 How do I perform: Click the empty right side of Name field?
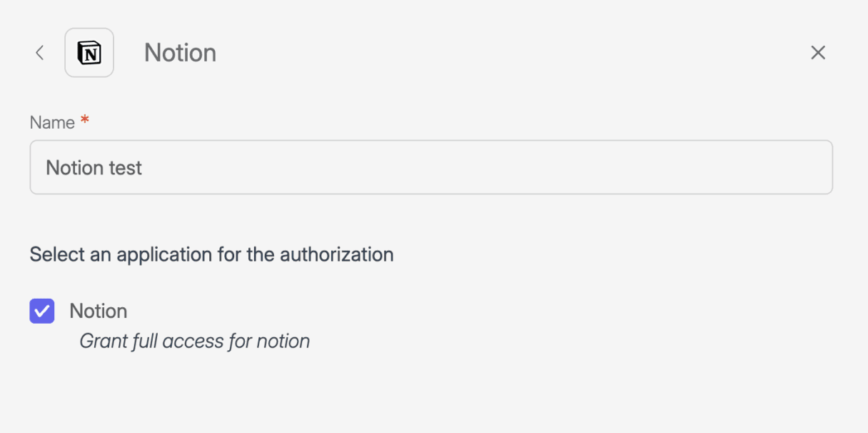tap(642, 167)
